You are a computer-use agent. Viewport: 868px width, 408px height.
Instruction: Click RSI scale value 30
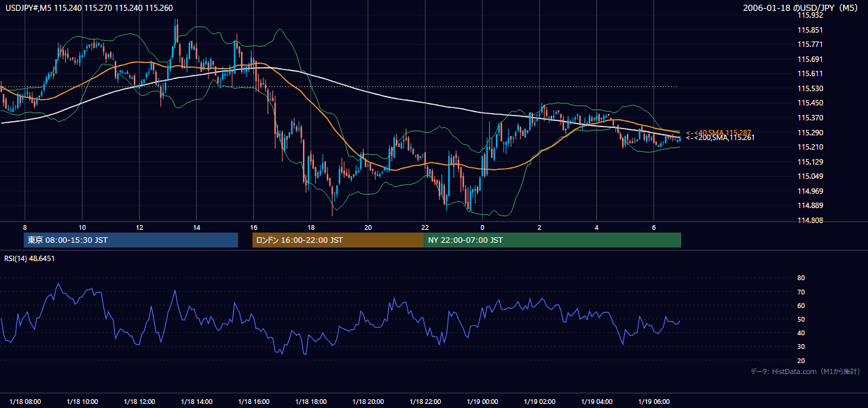coord(801,347)
